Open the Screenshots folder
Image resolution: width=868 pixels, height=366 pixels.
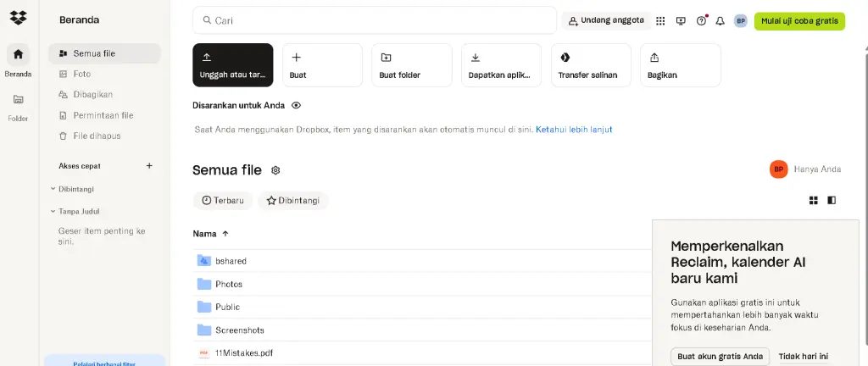click(x=239, y=330)
